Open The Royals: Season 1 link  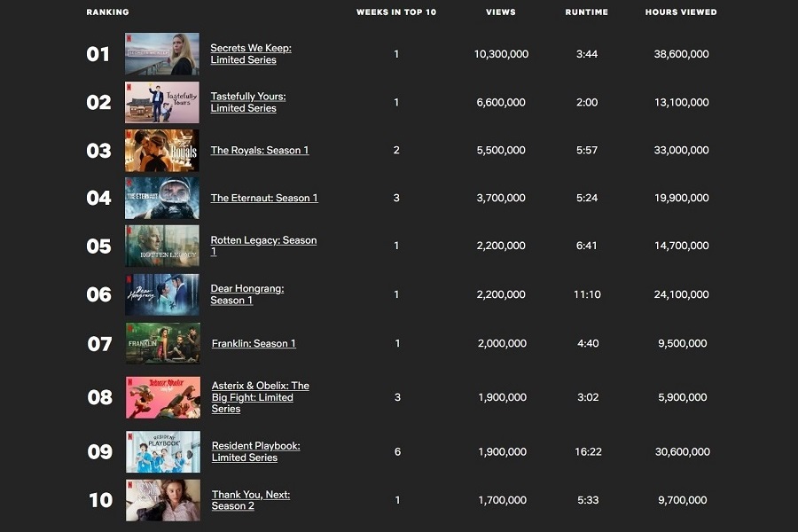[x=260, y=150]
